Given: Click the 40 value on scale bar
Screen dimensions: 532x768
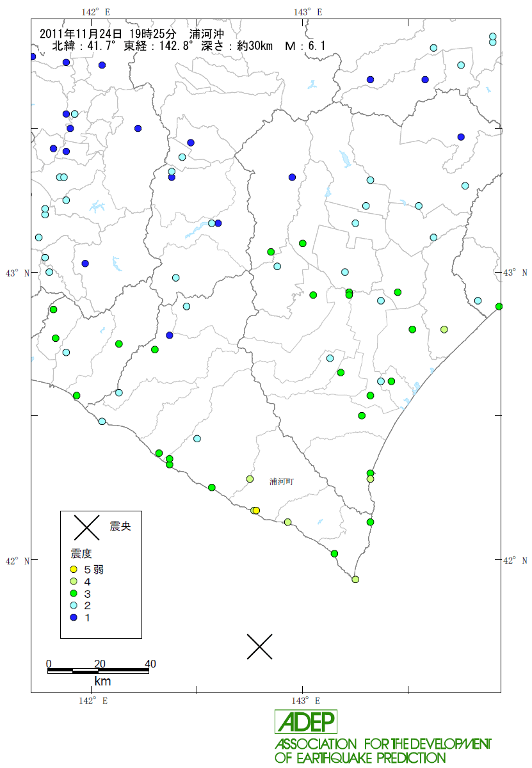Looking at the screenshot, I should (150, 664).
